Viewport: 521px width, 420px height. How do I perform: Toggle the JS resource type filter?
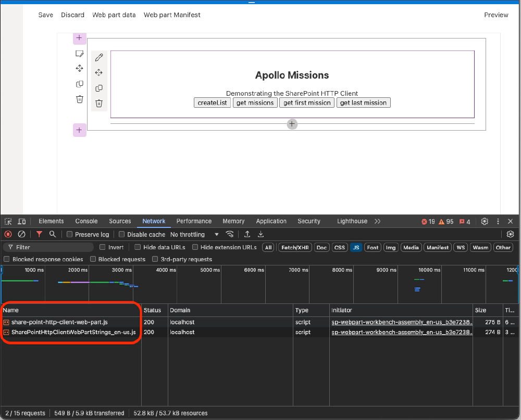tap(356, 248)
